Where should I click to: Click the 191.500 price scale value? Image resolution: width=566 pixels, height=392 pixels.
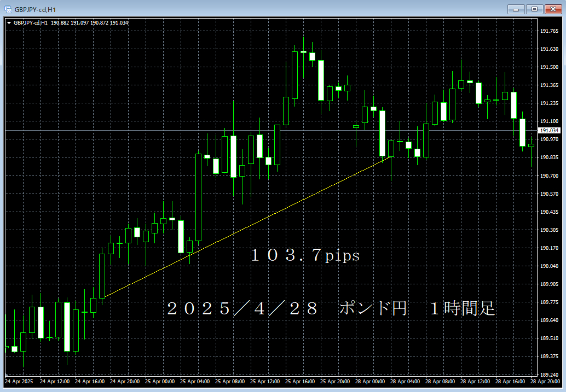click(549, 67)
